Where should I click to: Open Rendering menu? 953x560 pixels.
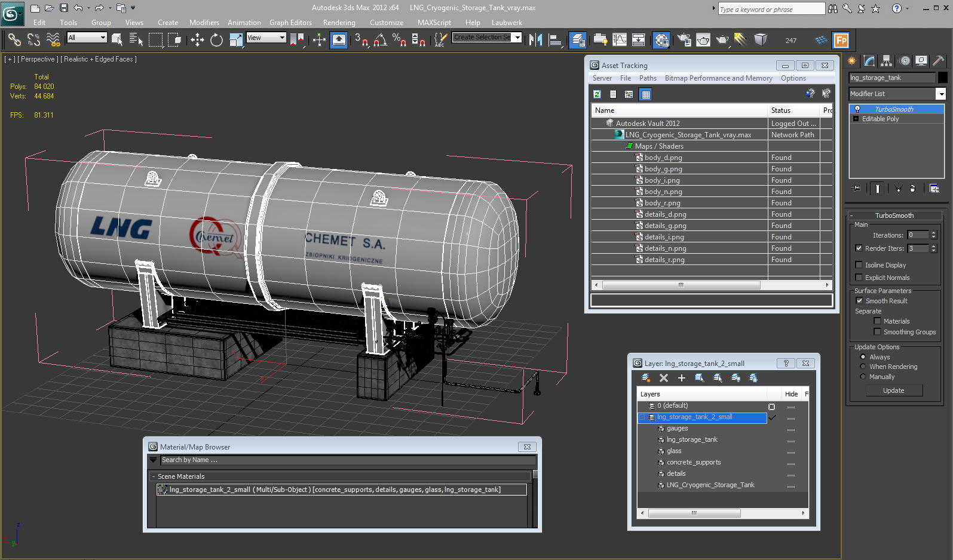tap(339, 23)
